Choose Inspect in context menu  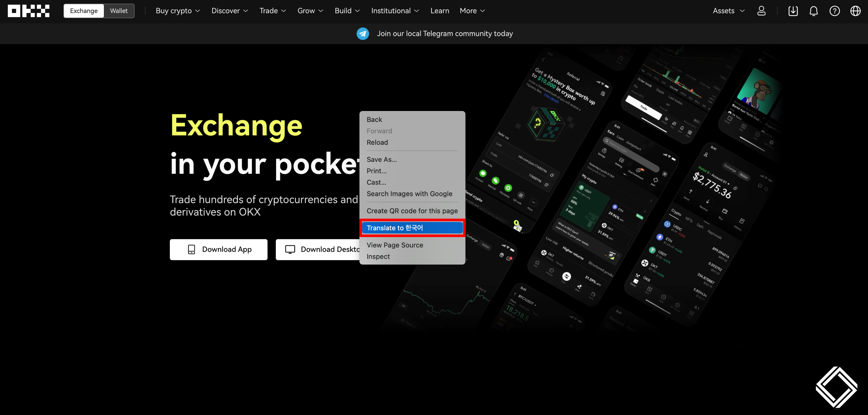tap(378, 256)
